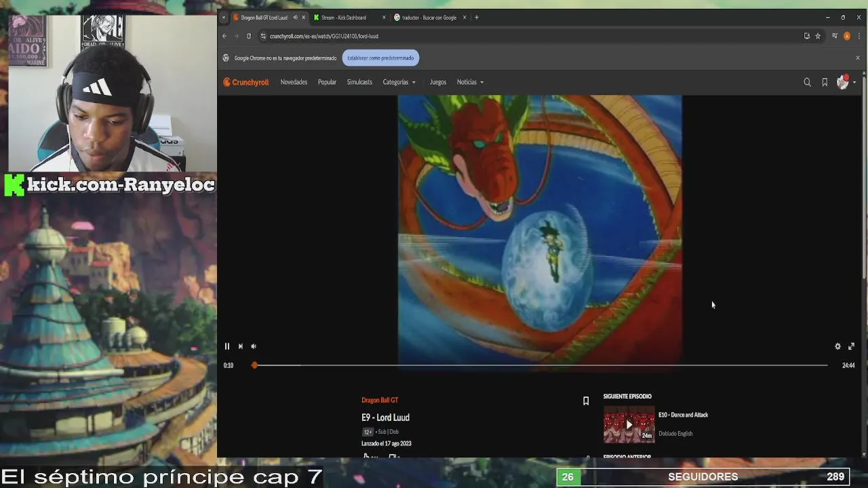The height and width of the screenshot is (488, 868).
Task: Open Chrome profile avatar
Action: (x=847, y=36)
